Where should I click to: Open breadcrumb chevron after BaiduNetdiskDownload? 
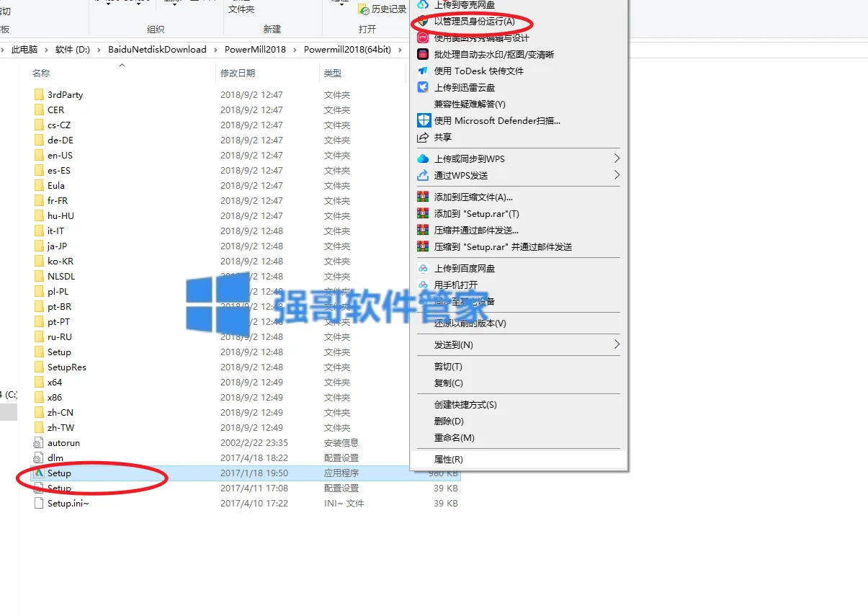pyautogui.click(x=215, y=50)
